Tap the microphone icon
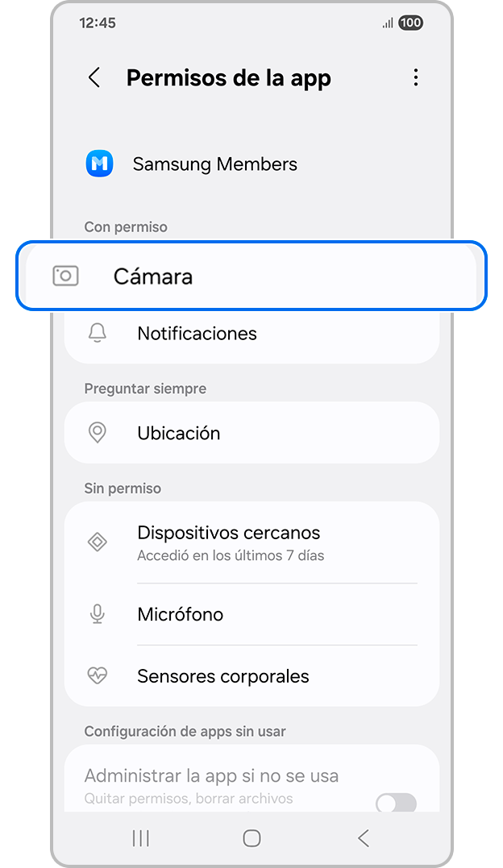Image resolution: width=503 pixels, height=868 pixels. [98, 614]
